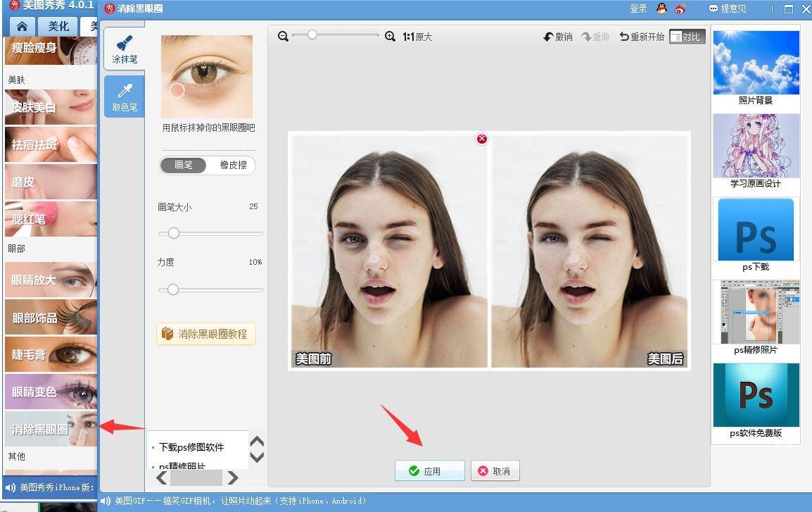
Task: Switch back to 画笔 brush mode
Action: coord(184,165)
